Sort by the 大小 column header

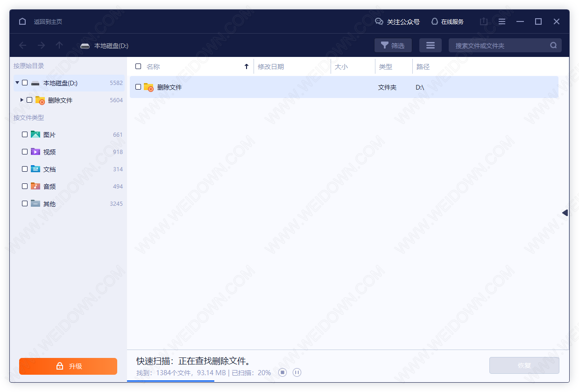coord(341,67)
